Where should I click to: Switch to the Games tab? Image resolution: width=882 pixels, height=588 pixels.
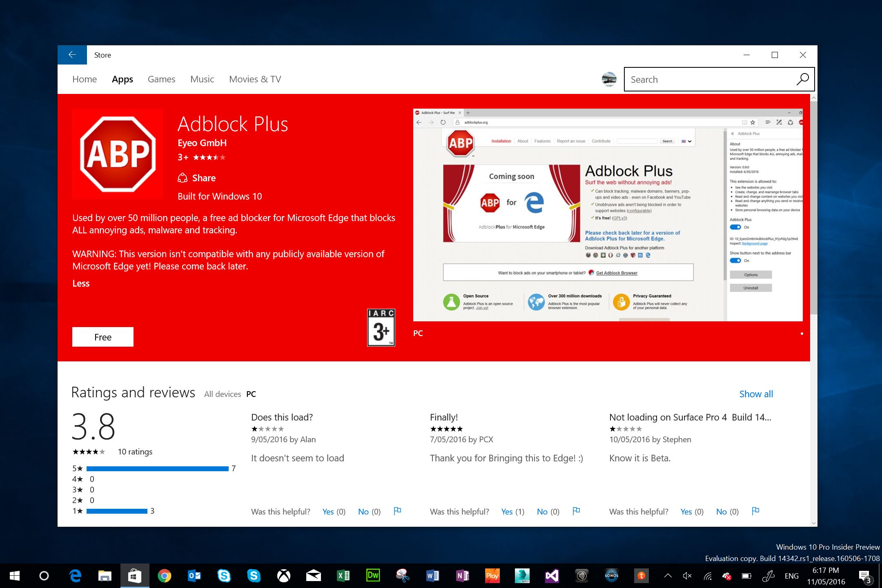click(161, 79)
